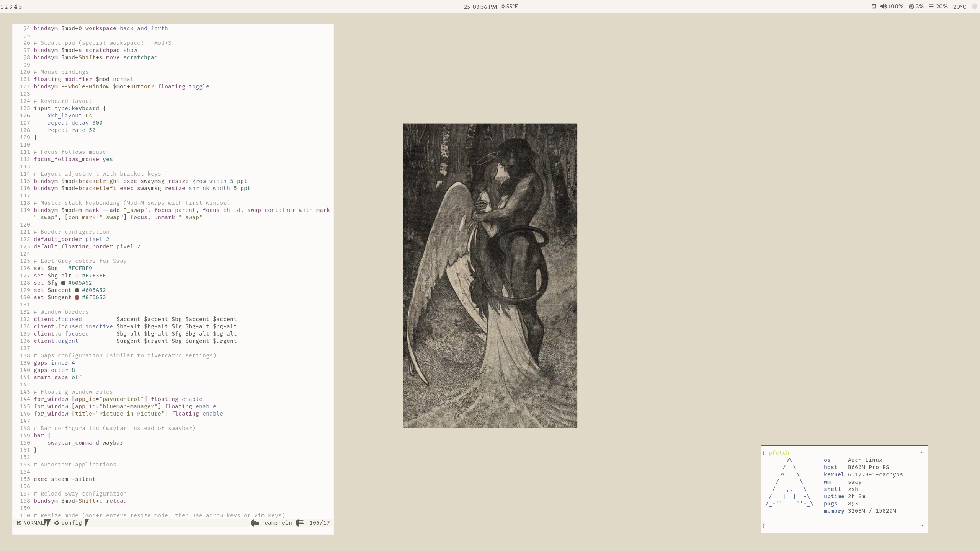Image resolution: width=980 pixels, height=551 pixels.
Task: Click the Neovim mode icon before NORMAL
Action: click(x=19, y=523)
